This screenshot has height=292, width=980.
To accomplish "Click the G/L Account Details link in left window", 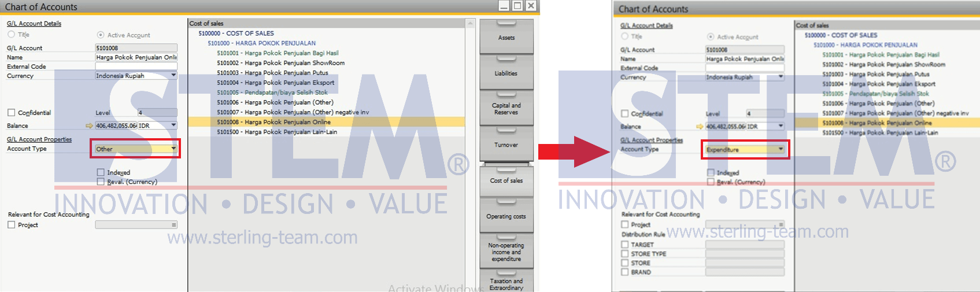I will [x=34, y=24].
